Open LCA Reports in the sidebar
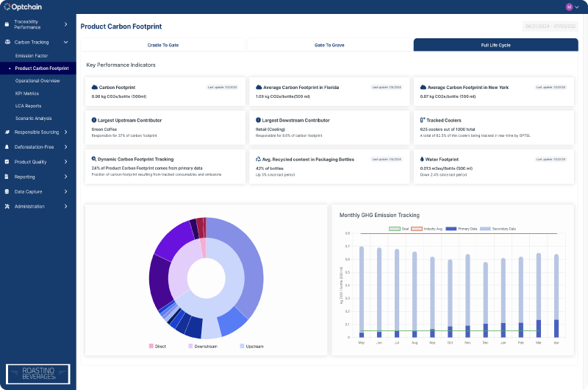588x390 pixels. pos(28,106)
